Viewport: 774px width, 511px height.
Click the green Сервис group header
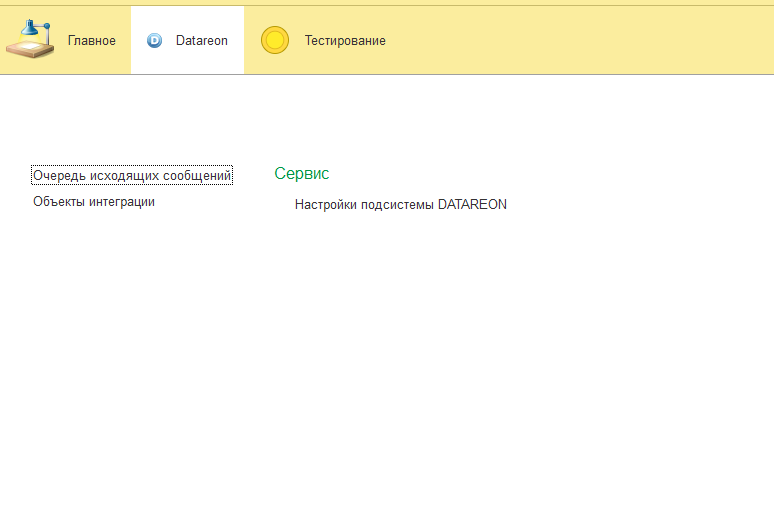pos(302,174)
